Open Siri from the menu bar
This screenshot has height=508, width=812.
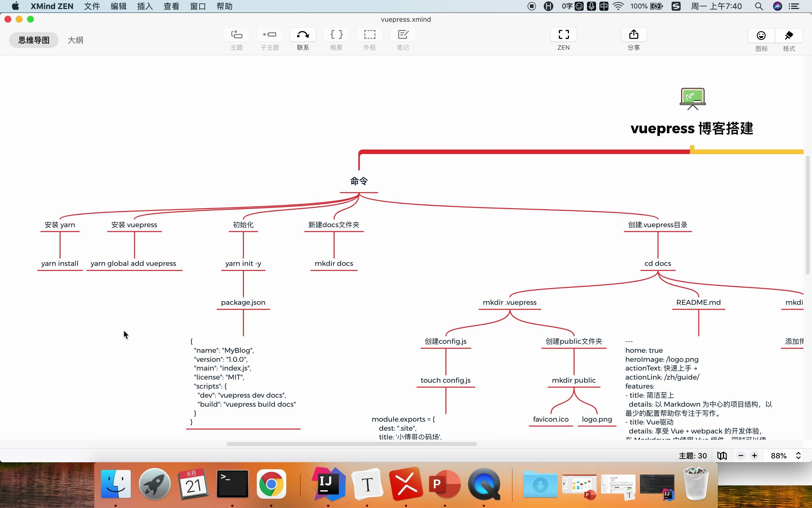click(x=777, y=6)
